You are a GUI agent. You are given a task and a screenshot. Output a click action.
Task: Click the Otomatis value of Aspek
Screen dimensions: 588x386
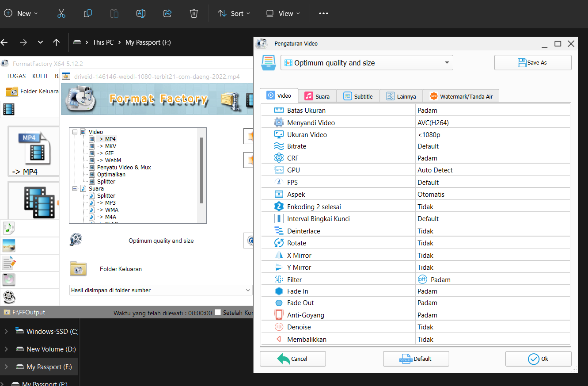coord(493,194)
